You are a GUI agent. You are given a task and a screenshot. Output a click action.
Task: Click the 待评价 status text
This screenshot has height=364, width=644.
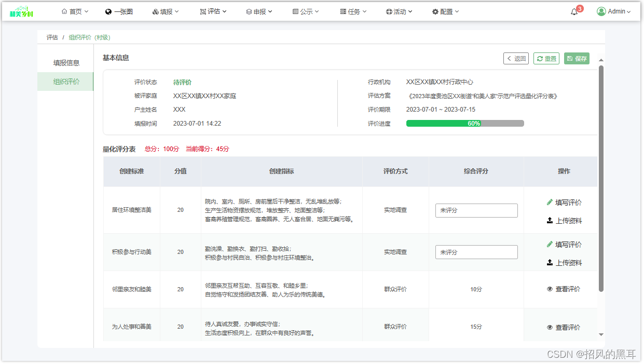click(182, 82)
